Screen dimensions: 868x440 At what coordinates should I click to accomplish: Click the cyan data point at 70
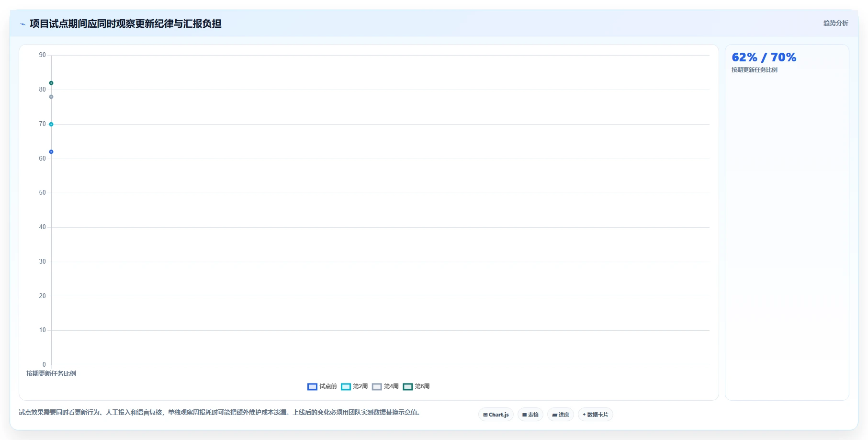pos(51,124)
